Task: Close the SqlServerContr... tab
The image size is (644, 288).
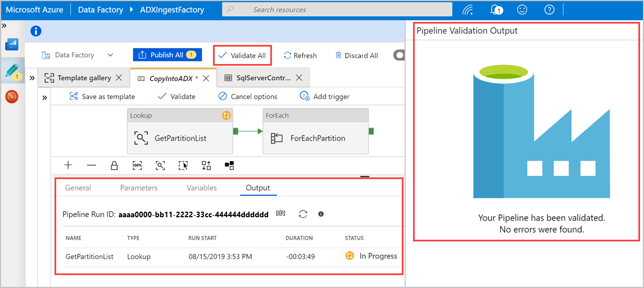Action: [299, 77]
